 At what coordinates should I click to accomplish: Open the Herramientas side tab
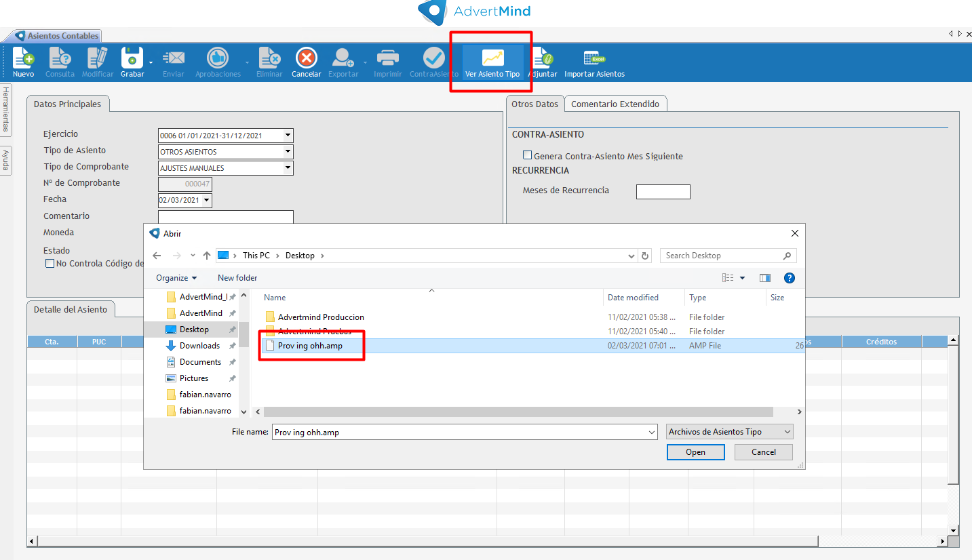point(6,110)
